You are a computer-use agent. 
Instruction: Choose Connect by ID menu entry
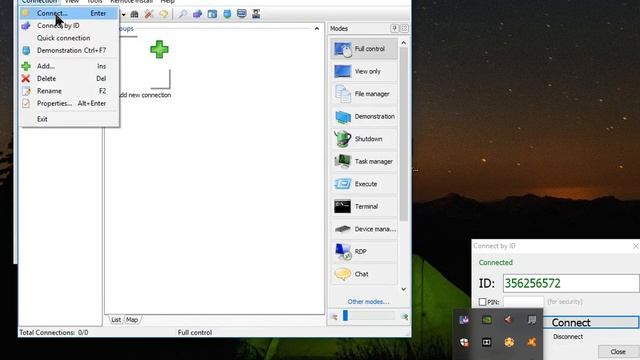[x=69, y=26]
